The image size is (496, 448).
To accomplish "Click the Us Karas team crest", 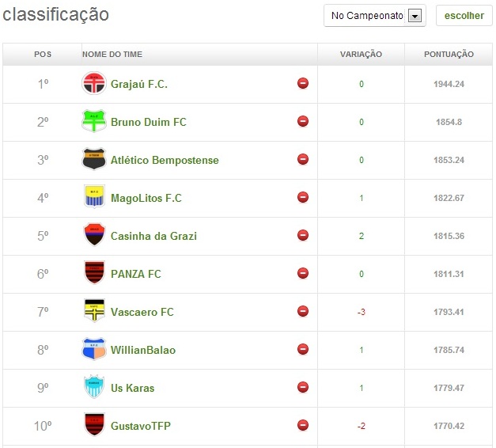I will pyautogui.click(x=94, y=388).
